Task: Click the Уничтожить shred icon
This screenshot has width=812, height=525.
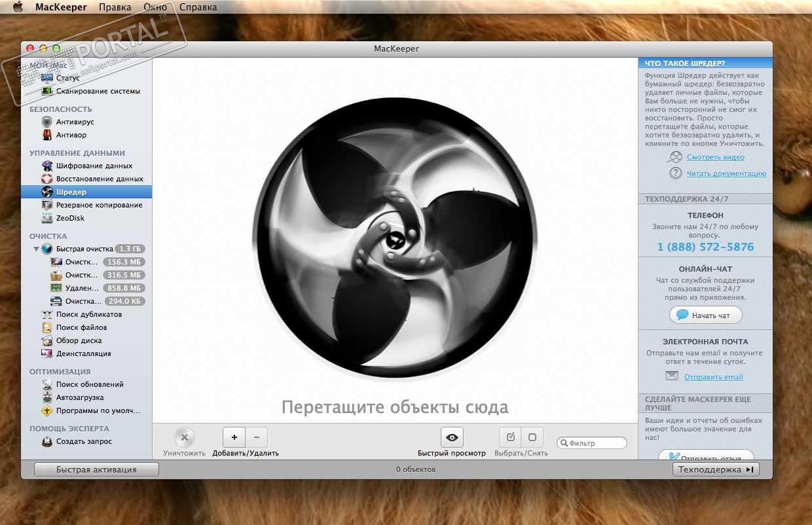Action: click(185, 437)
